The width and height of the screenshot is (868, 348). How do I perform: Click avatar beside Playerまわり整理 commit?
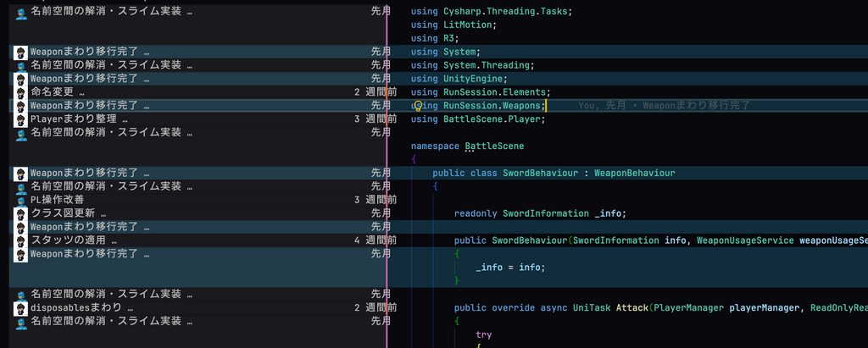click(21, 119)
